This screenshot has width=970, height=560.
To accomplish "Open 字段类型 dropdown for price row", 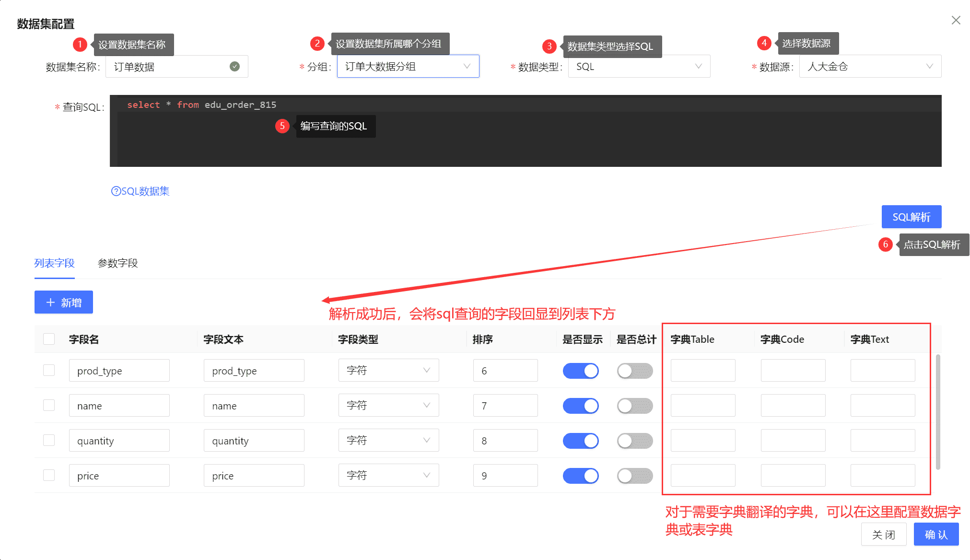I will (388, 476).
